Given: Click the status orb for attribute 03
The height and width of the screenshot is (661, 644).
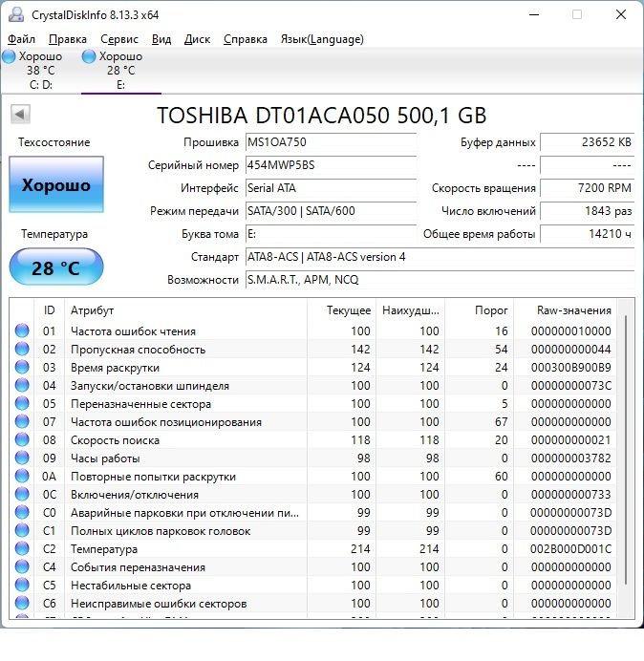Looking at the screenshot, I should (22, 367).
